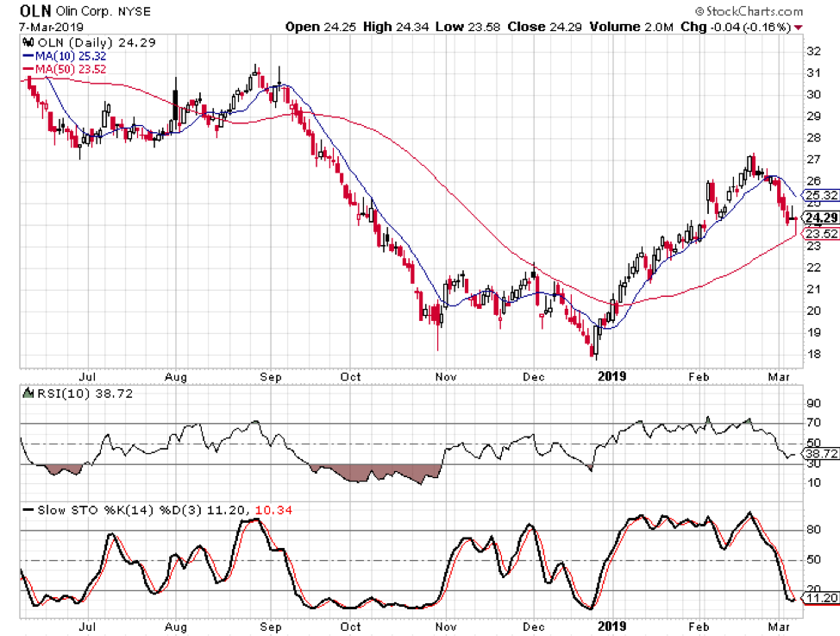Click the 2019 label under the price chart
840x636 pixels.
611,376
